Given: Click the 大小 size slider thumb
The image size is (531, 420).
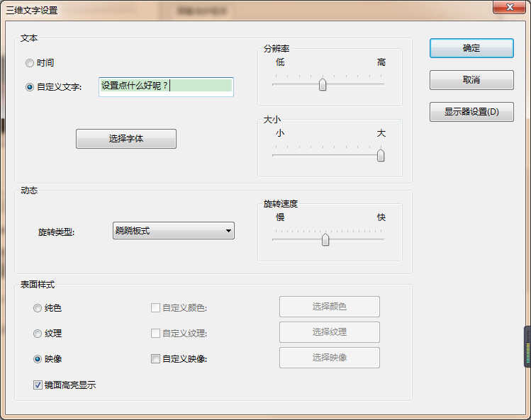Looking at the screenshot, I should coord(381,155).
